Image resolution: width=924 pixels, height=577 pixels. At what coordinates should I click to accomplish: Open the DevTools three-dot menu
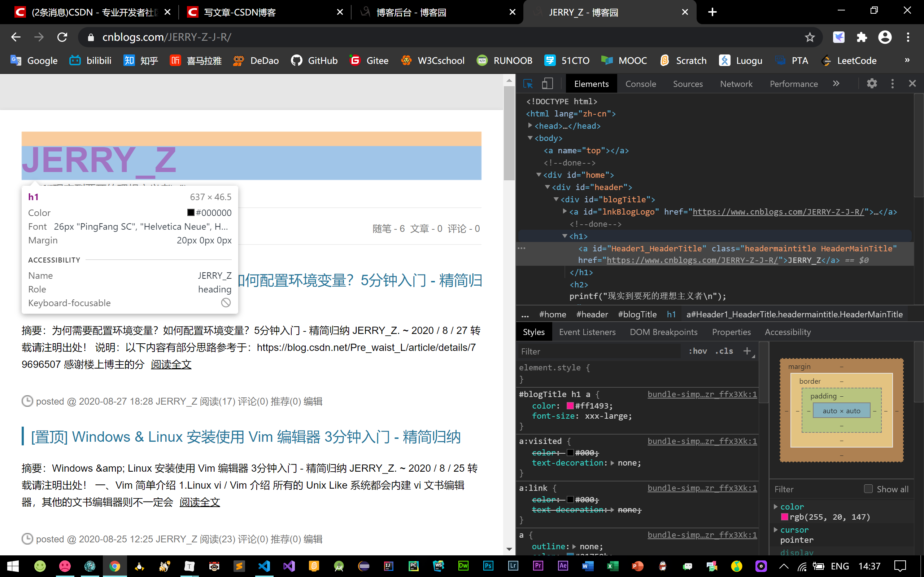click(x=892, y=83)
